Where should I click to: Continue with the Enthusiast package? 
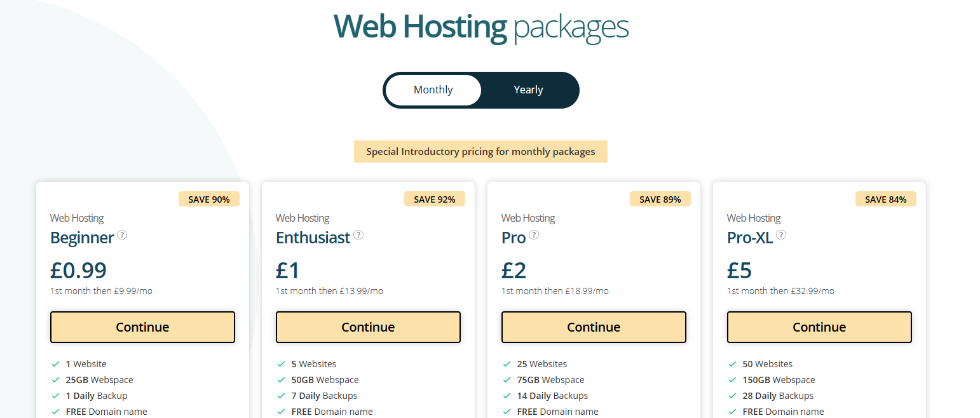pos(368,327)
